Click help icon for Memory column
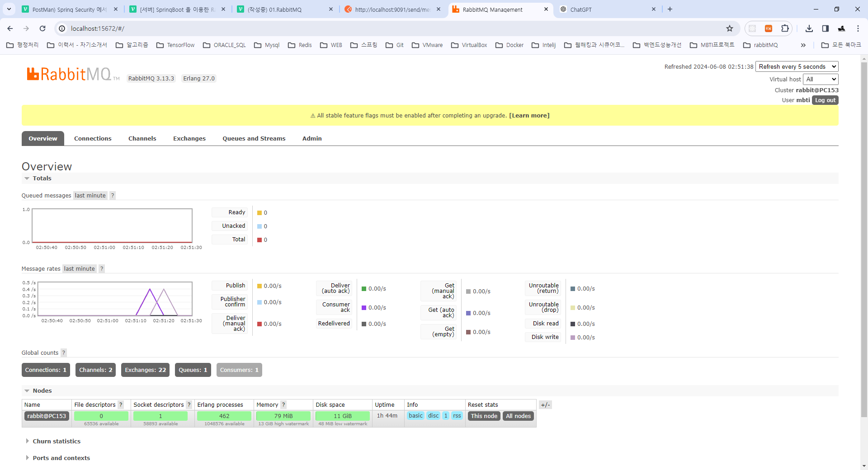The image size is (868, 470). [283, 404]
